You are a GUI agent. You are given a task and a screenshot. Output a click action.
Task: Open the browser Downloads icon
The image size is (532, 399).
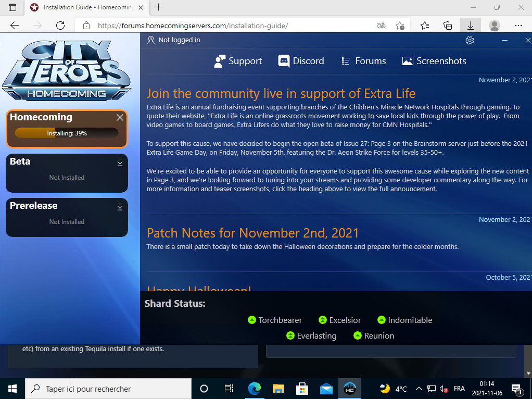coord(470,26)
